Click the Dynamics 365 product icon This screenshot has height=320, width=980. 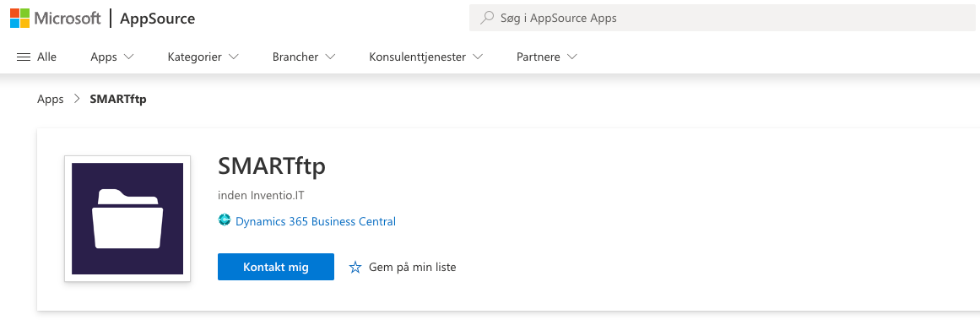[225, 220]
